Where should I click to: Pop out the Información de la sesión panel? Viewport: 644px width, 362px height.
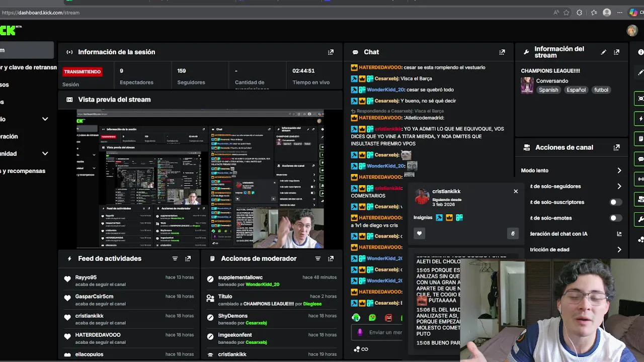coord(331,52)
